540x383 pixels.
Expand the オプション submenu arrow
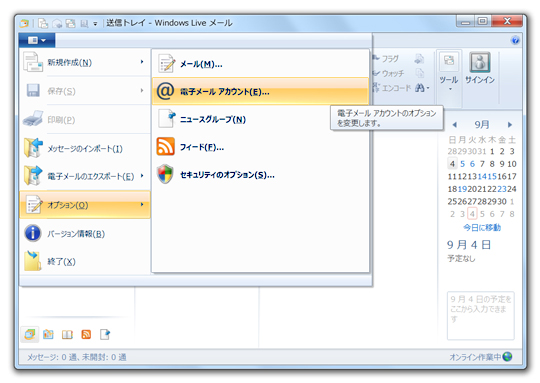pyautogui.click(x=142, y=204)
